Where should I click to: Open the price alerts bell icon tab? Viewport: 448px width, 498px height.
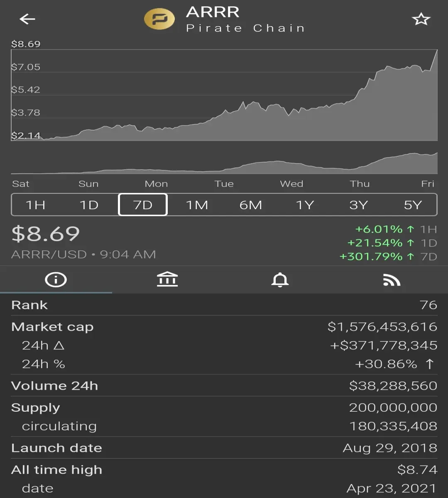280,280
